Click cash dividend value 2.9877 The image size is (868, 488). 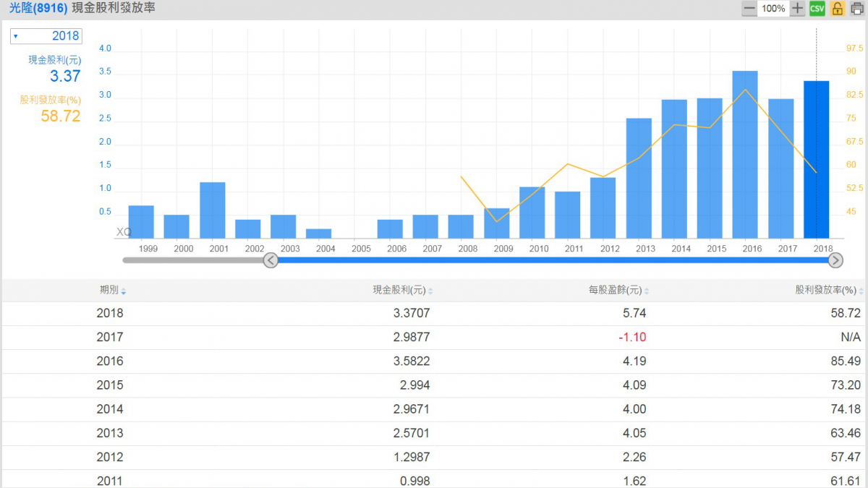point(410,337)
